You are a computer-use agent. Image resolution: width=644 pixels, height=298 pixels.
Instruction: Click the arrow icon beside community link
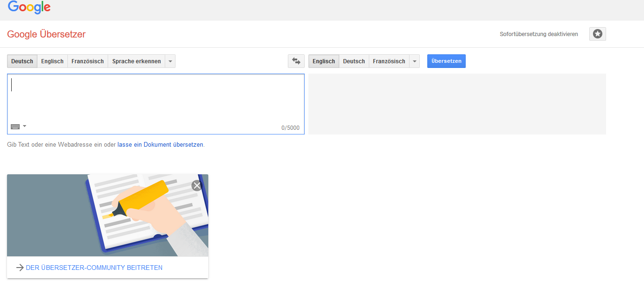[20, 268]
